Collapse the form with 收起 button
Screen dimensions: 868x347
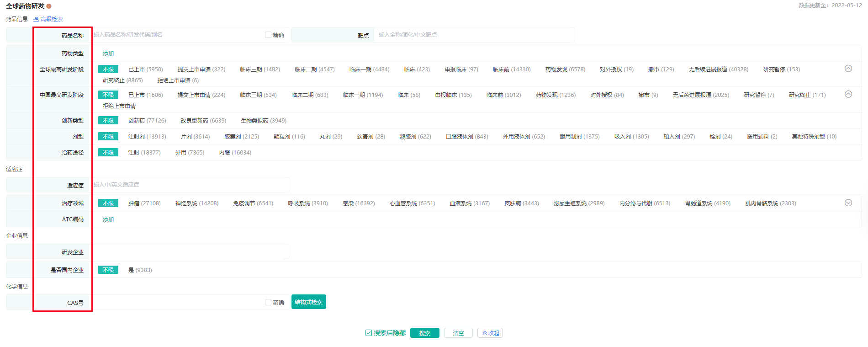pos(490,333)
